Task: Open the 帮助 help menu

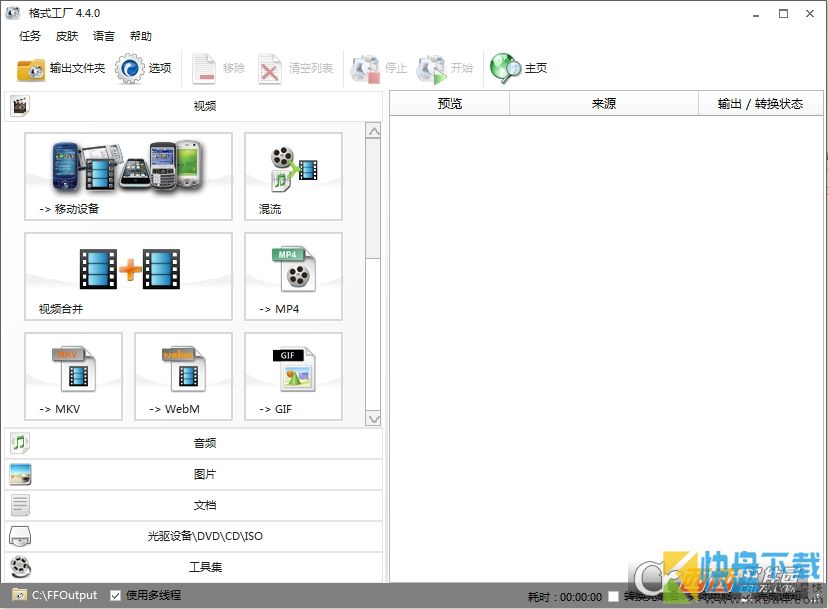Action: [140, 36]
